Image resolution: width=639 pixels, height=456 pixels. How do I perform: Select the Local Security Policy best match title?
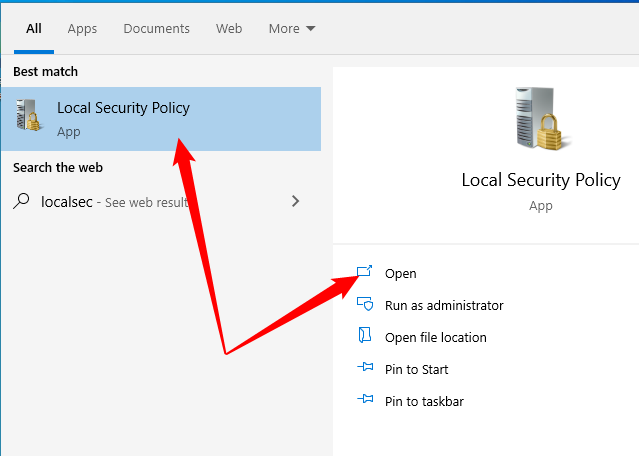coord(123,108)
